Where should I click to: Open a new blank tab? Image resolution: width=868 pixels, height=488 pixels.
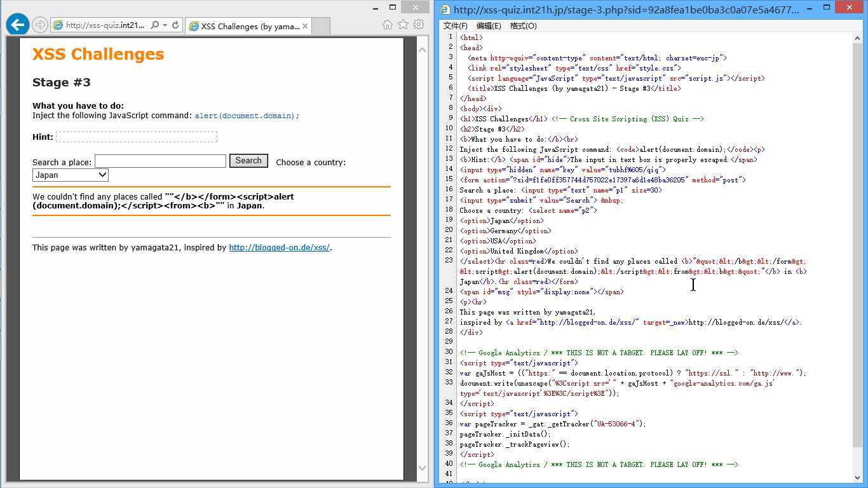[x=321, y=26]
